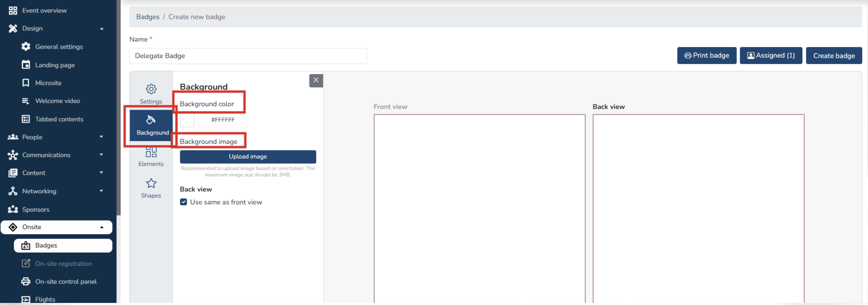Image resolution: width=868 pixels, height=305 pixels.
Task: Click the Upload image button
Action: pos(248,157)
